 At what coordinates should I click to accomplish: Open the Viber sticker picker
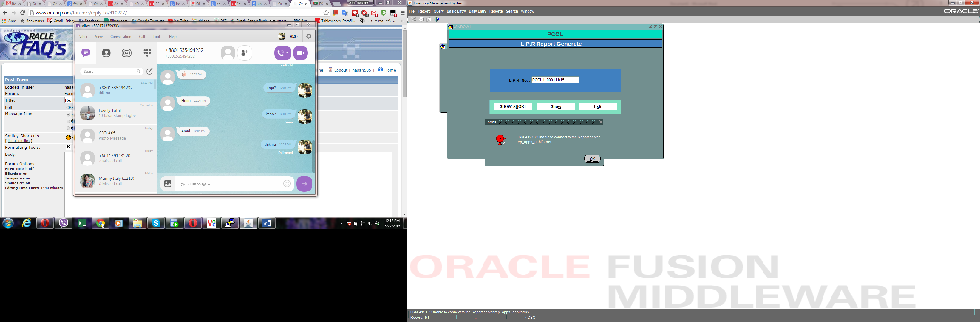click(168, 184)
